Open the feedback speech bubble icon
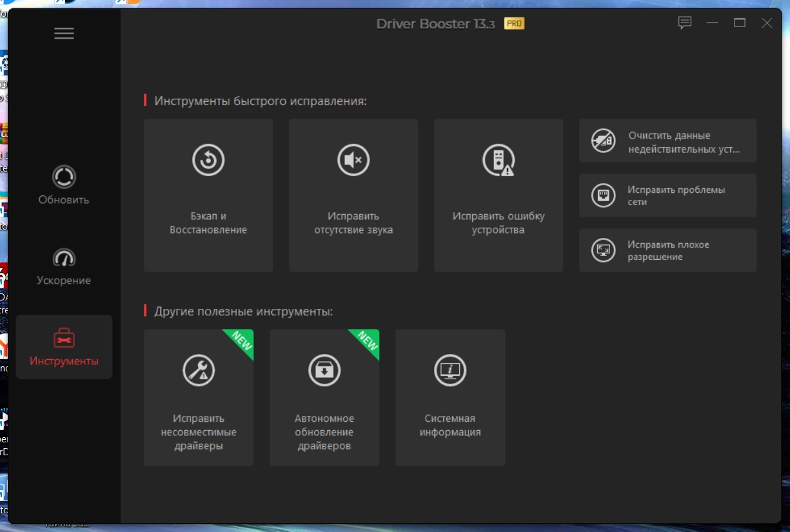Screen dimensions: 790x532 (685, 23)
